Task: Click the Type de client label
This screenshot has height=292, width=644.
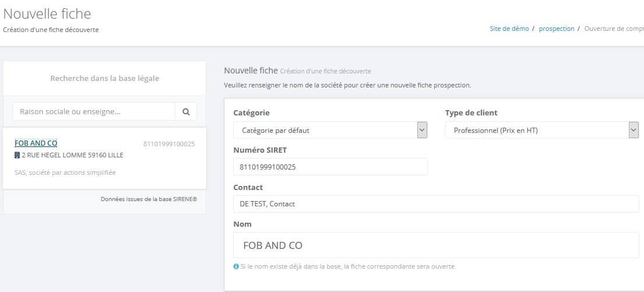Action: point(471,112)
